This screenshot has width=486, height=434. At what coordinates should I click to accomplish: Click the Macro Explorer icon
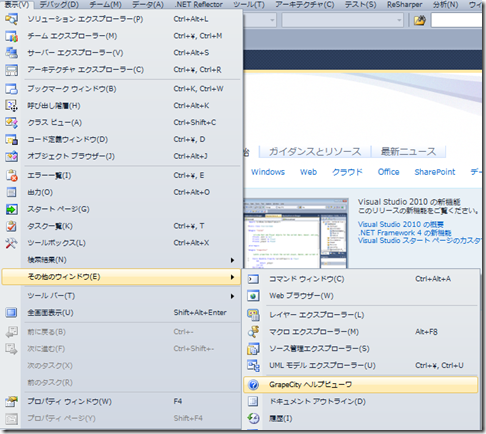[x=253, y=332]
